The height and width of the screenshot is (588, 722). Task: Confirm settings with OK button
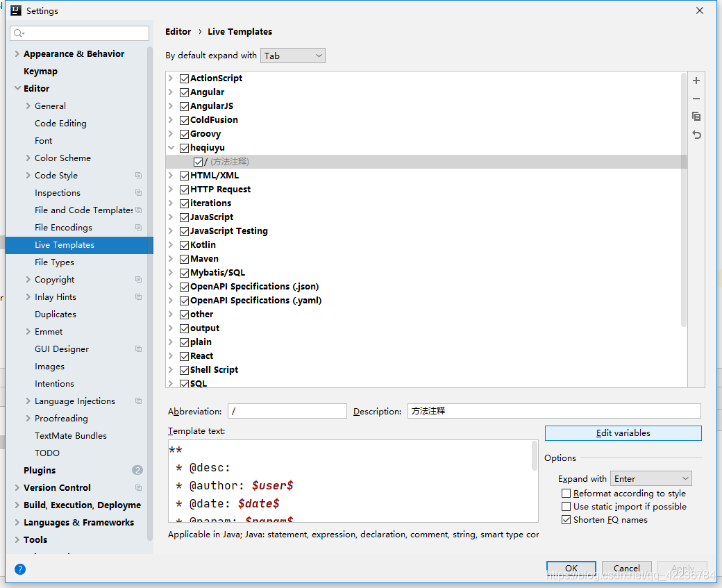tap(571, 568)
